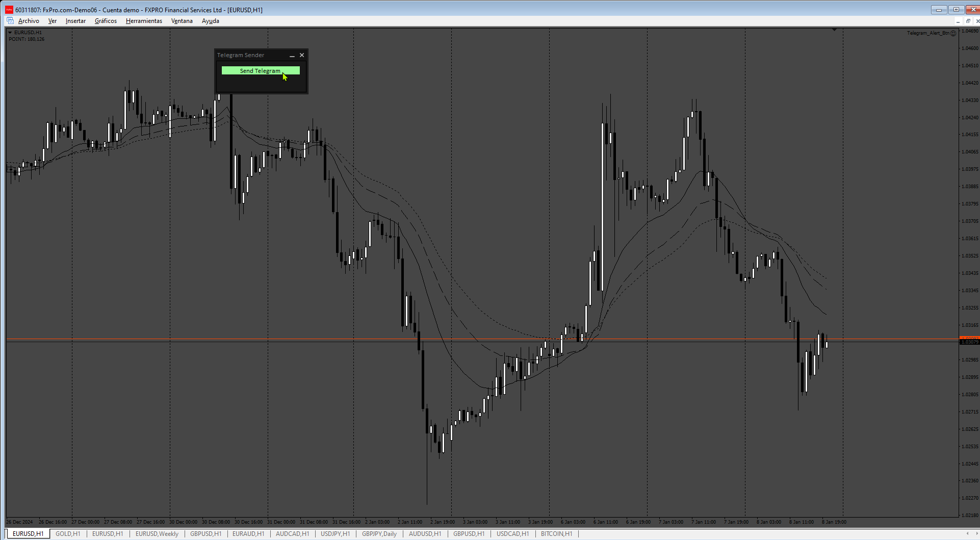This screenshot has height=540, width=980.
Task: Open the Herramientas menu
Action: [144, 21]
